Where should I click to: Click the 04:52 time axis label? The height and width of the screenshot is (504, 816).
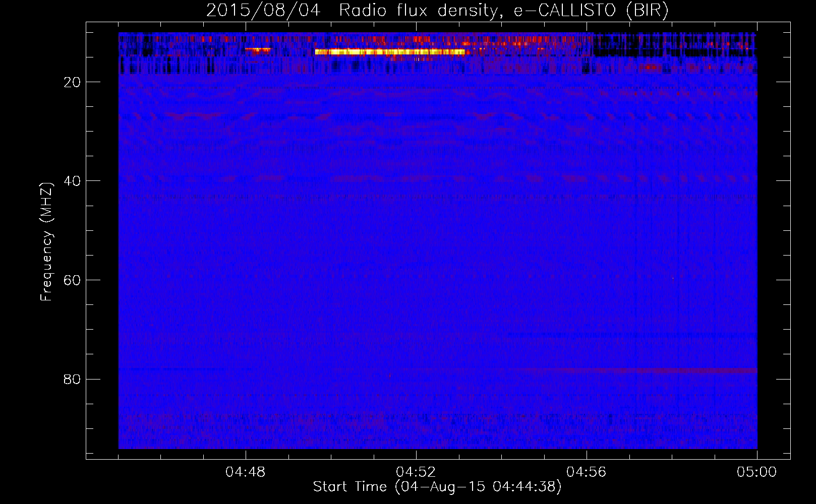(416, 472)
